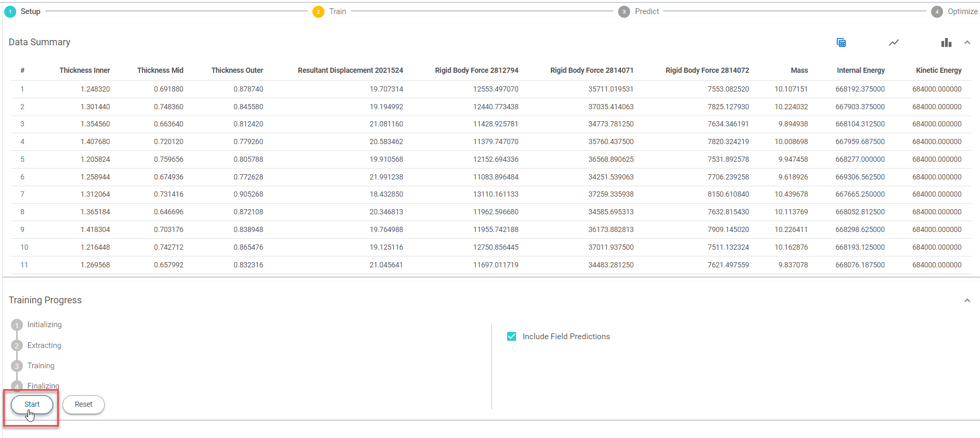The height and width of the screenshot is (438, 980).
Task: Switch to the bar chart view icon
Action: pyautogui.click(x=946, y=43)
